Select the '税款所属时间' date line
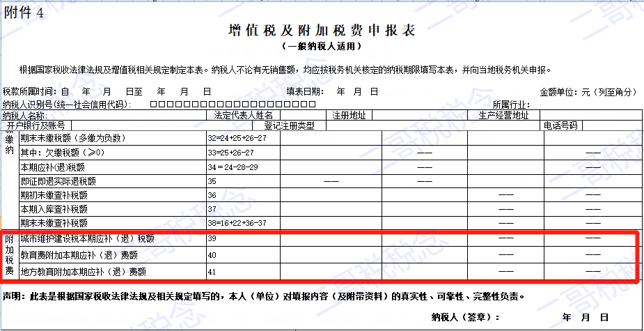 pyautogui.click(x=107, y=91)
